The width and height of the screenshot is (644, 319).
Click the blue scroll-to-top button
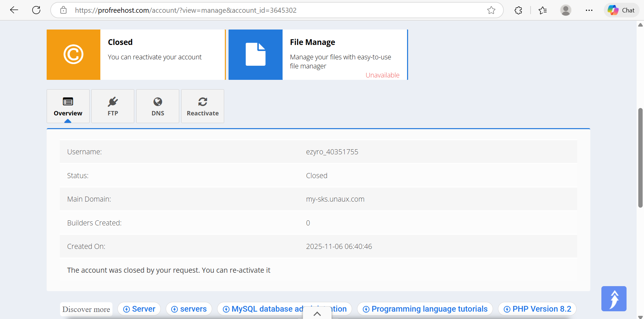(614, 299)
